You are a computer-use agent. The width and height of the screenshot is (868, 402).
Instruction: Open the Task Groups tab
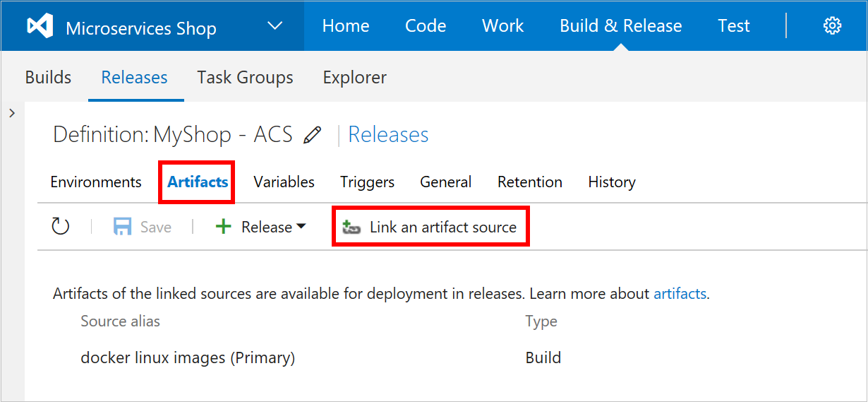[246, 77]
